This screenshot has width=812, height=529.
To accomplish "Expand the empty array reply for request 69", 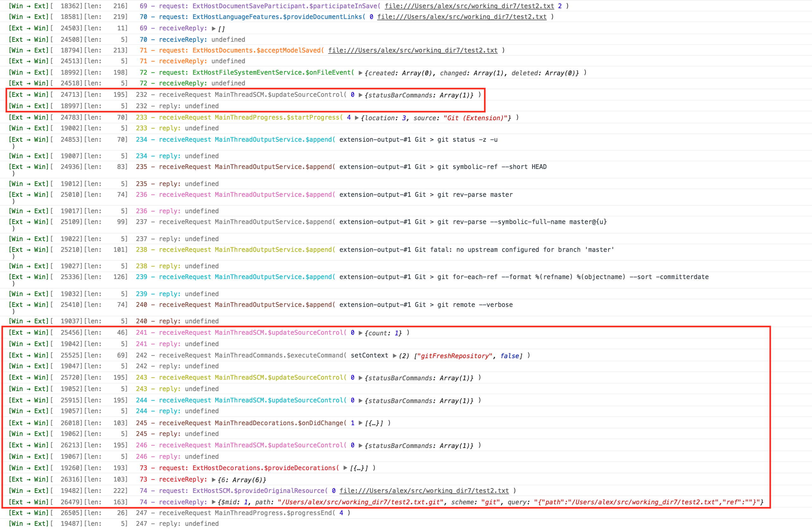I will coord(214,28).
